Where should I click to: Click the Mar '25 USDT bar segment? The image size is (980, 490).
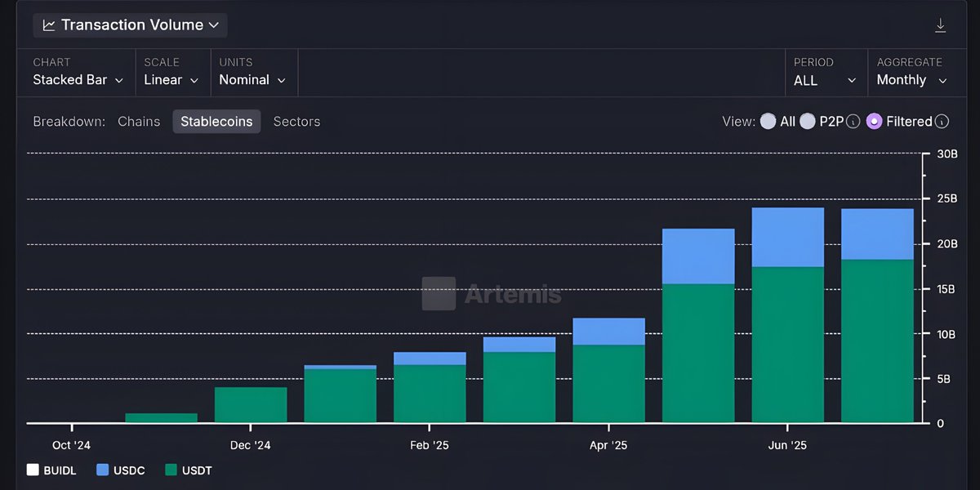519,388
